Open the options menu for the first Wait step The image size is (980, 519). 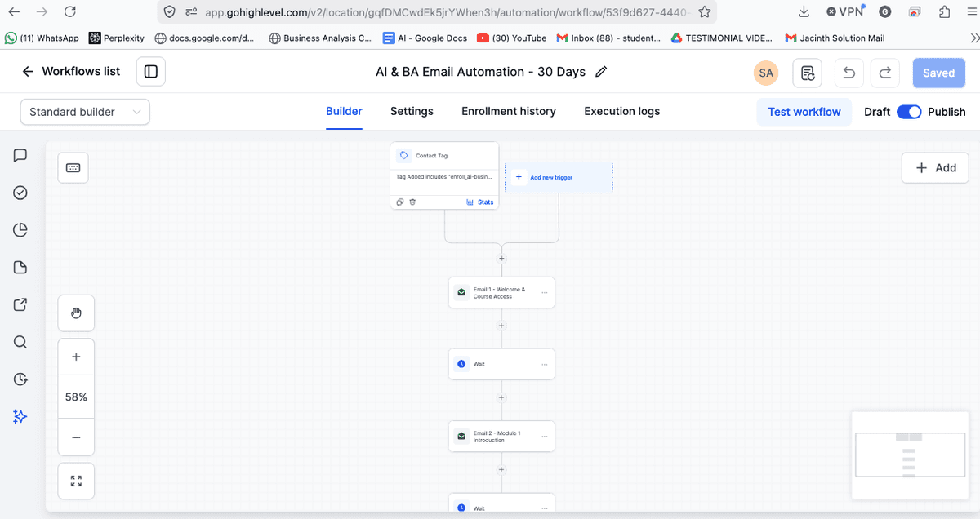(x=545, y=364)
